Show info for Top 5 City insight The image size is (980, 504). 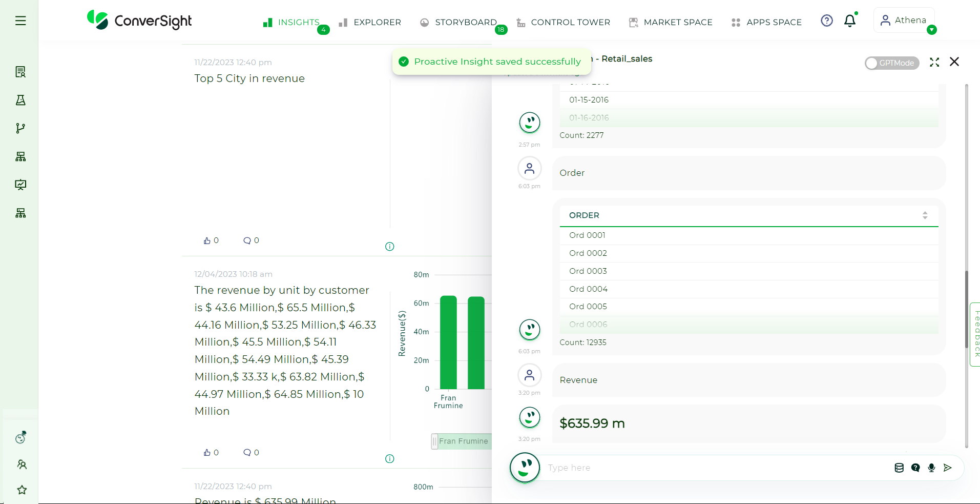(389, 247)
